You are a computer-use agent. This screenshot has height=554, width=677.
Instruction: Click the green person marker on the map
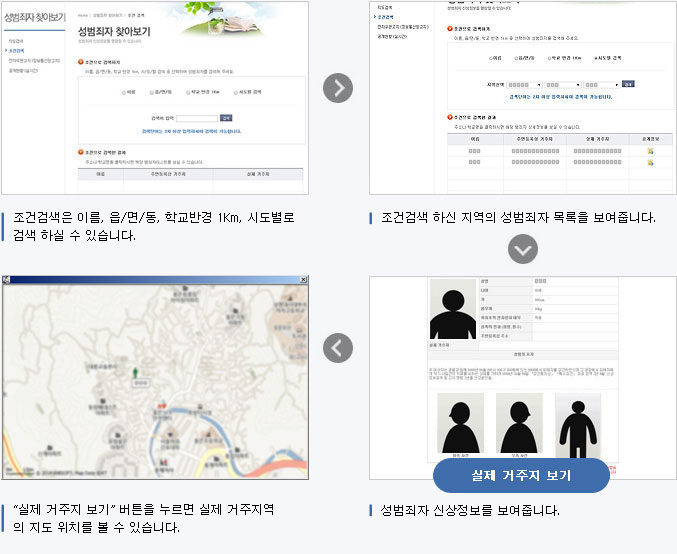[x=135, y=373]
